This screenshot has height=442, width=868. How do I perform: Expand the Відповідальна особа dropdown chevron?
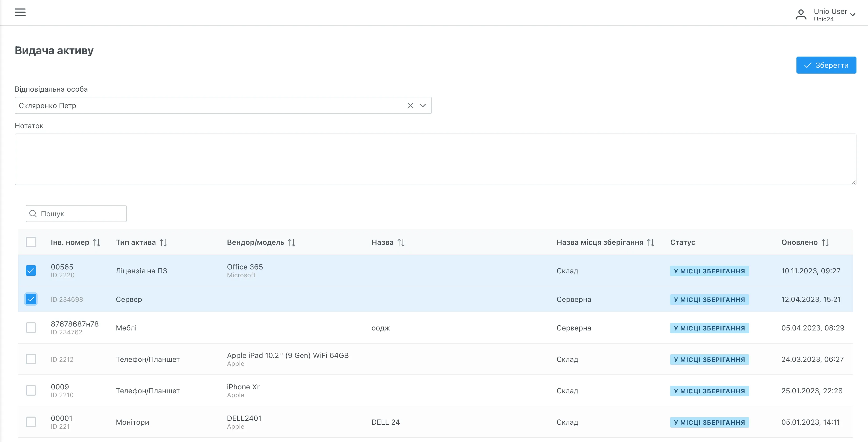[422, 106]
